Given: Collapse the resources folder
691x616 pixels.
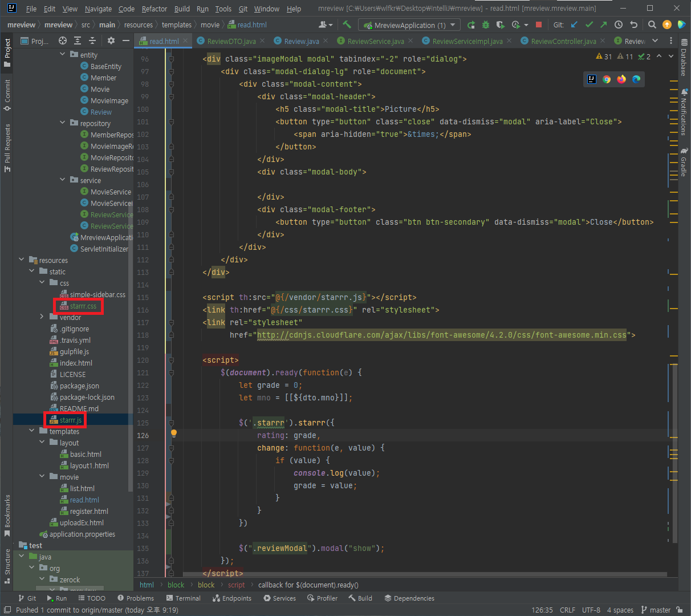Looking at the screenshot, I should (22, 260).
